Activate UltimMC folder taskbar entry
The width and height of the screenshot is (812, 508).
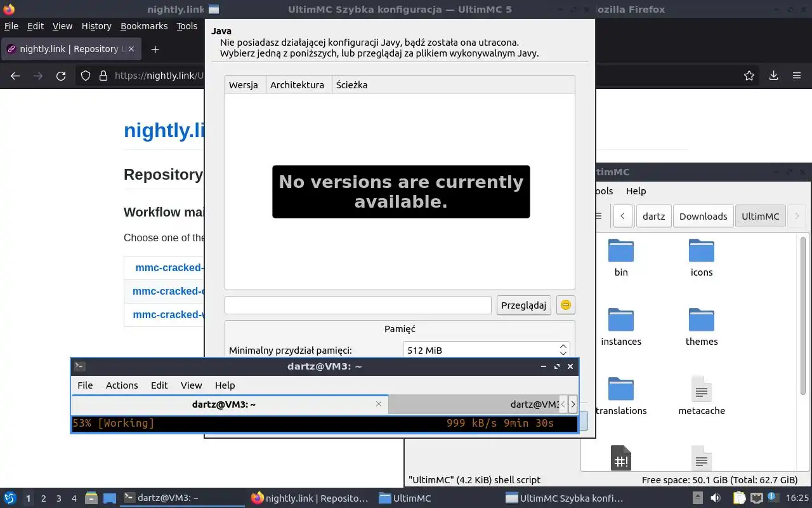point(436,498)
